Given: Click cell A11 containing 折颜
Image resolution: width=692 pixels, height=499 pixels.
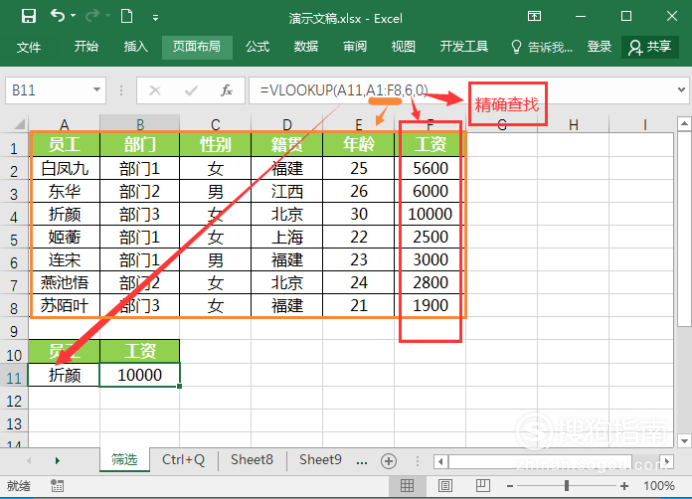Looking at the screenshot, I should pyautogui.click(x=64, y=375).
